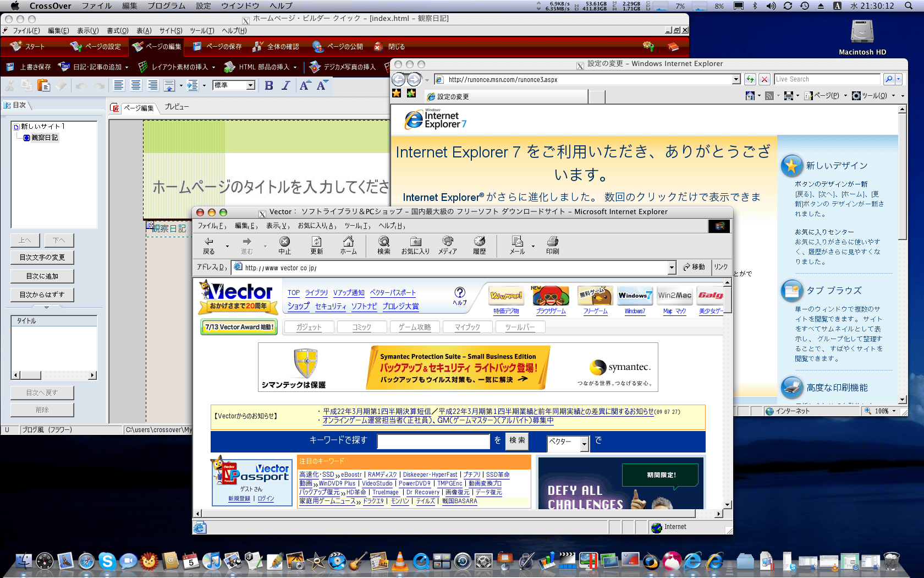
Task: Switch to プレビュー tab
Action: pyautogui.click(x=177, y=107)
